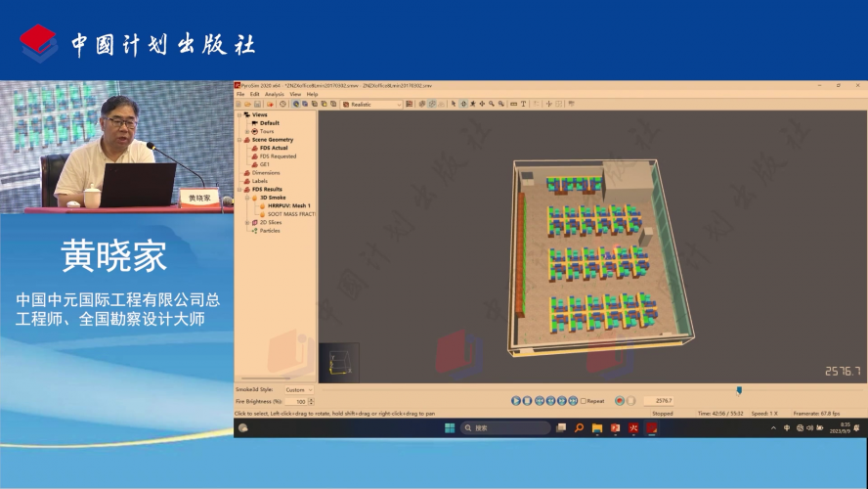Viewport: 868px width, 489px height.
Task: Choose the pan view tool
Action: [x=482, y=104]
